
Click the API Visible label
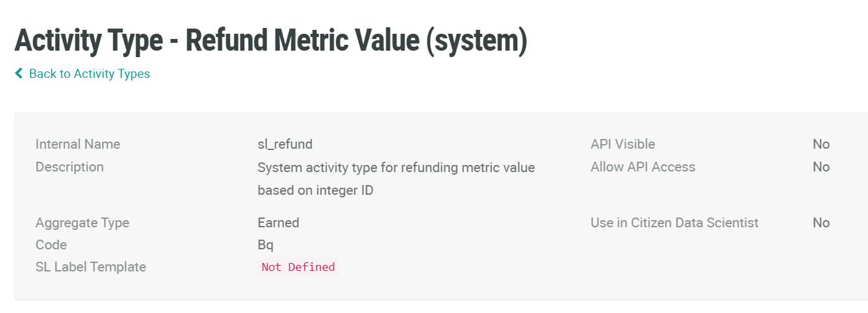coord(622,144)
